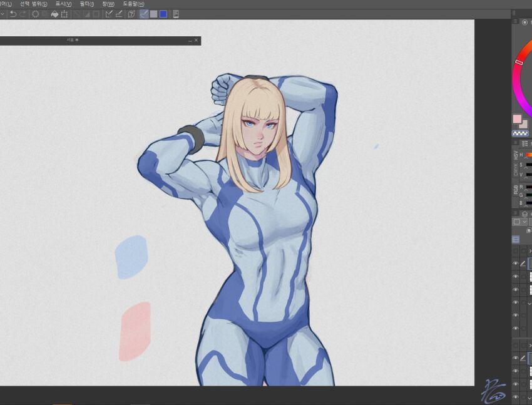The height and width of the screenshot is (405, 532).
Task: Expand the folder chevron atop the lower layer list
Action: pos(530,346)
